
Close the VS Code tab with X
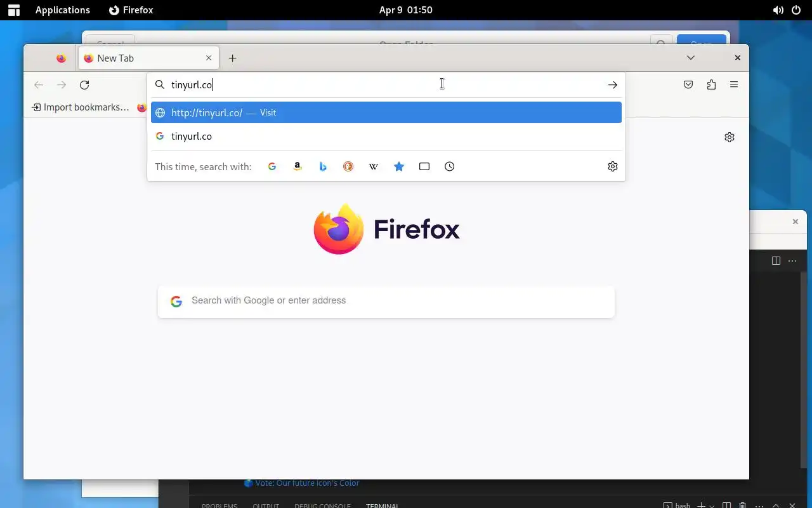pos(796,222)
